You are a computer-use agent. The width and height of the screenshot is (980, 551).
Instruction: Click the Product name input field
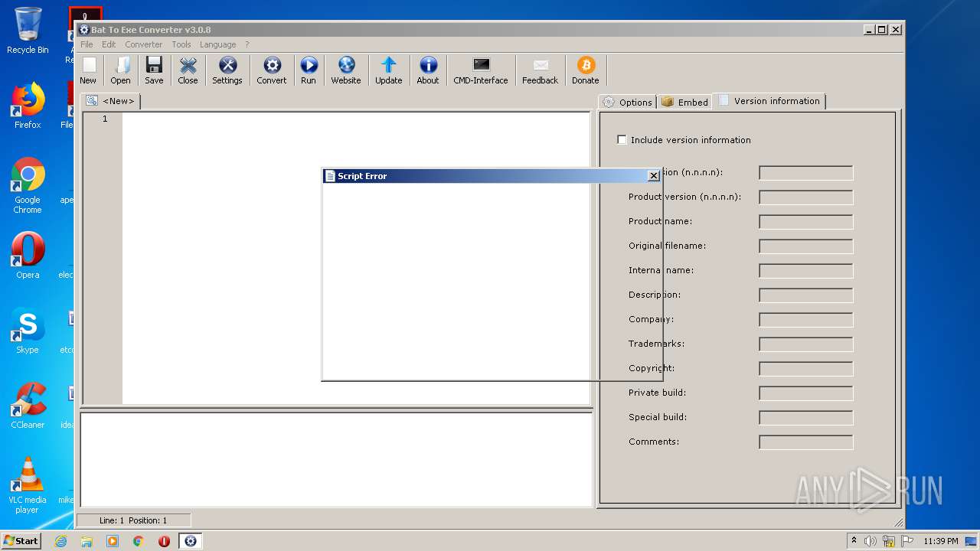805,222
